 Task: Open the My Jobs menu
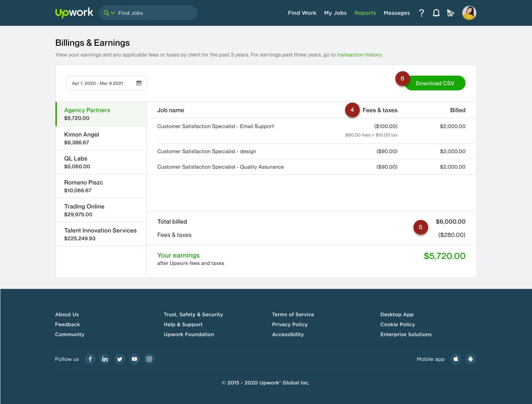pos(335,13)
